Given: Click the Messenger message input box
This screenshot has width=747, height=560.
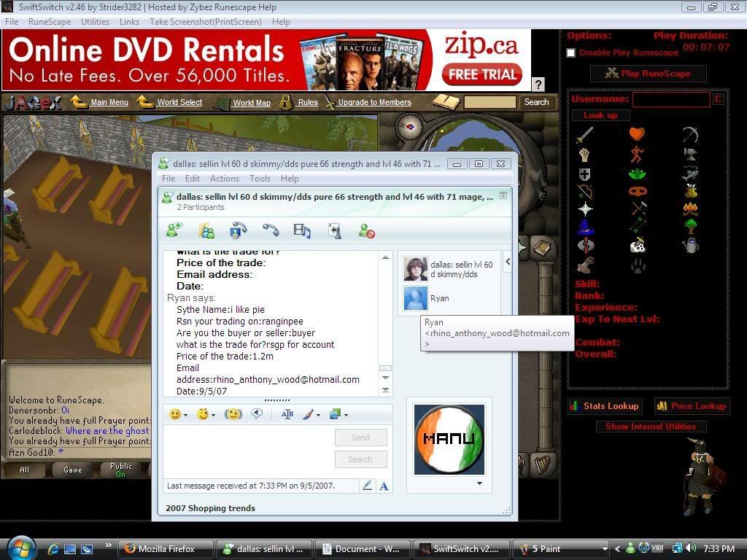Looking at the screenshot, I should point(248,451).
